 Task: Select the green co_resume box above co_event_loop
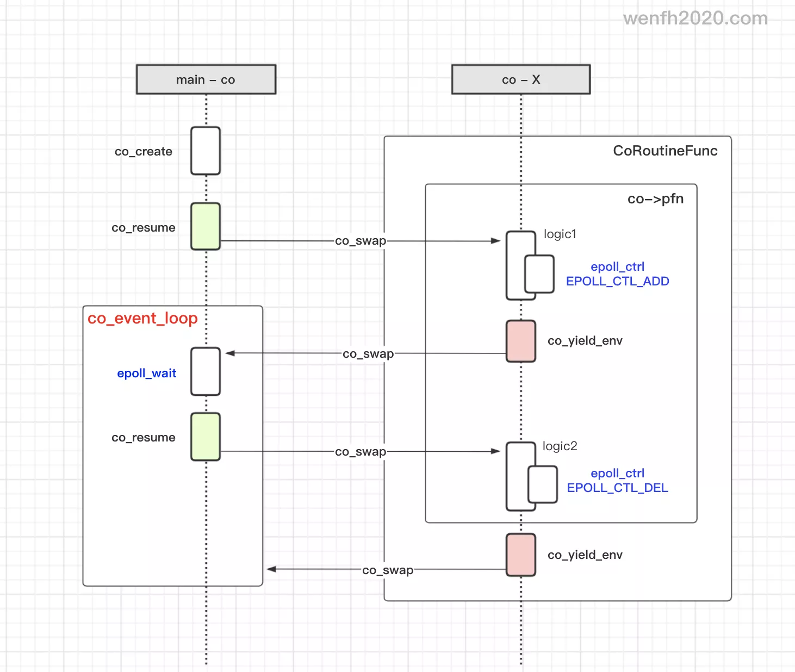pyautogui.click(x=206, y=226)
